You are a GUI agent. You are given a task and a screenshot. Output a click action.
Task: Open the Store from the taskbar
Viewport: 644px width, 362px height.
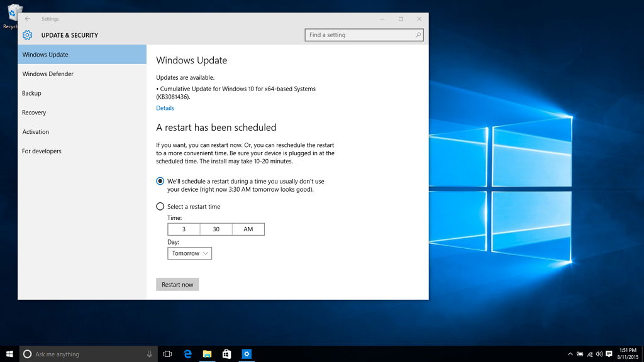(226, 354)
